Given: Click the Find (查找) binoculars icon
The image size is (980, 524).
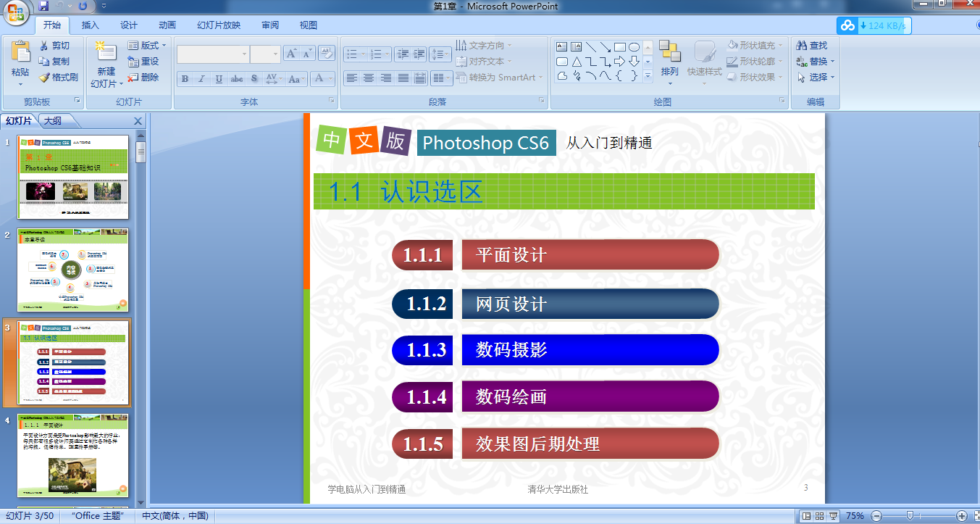Looking at the screenshot, I should coord(802,46).
